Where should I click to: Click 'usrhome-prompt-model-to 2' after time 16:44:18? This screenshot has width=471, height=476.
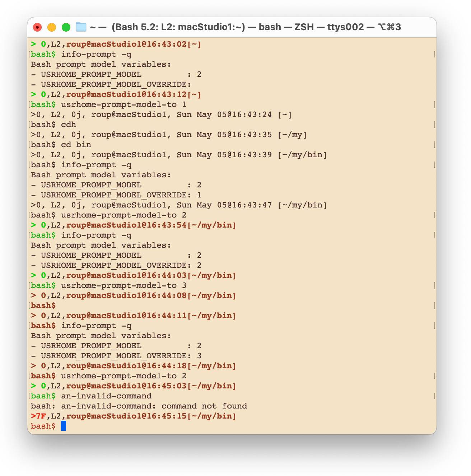click(x=124, y=376)
